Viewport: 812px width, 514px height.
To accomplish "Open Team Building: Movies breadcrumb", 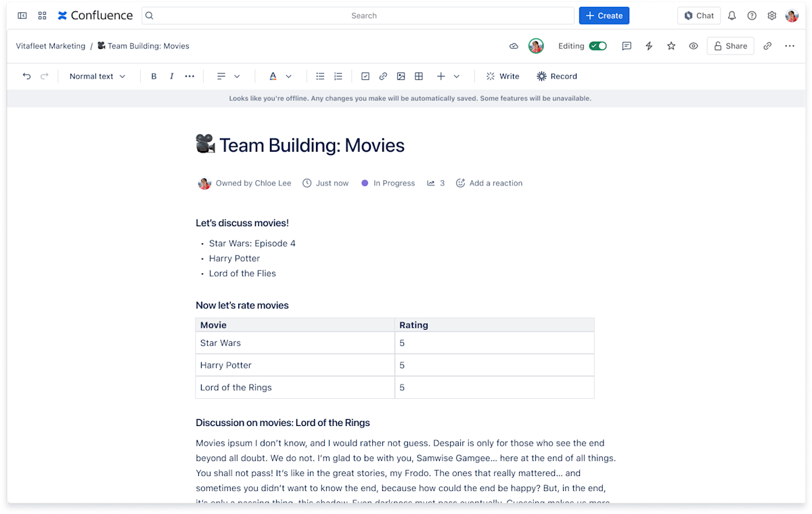I will [x=143, y=46].
